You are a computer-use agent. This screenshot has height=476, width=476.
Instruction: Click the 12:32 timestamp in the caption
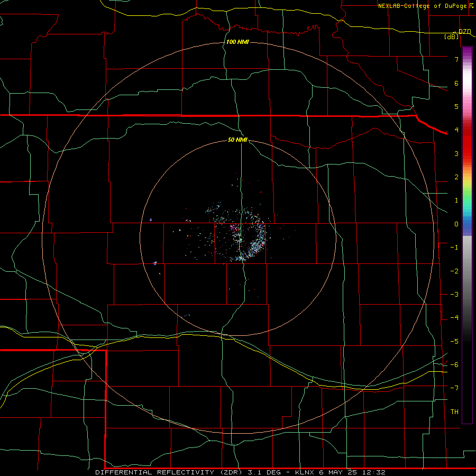[374, 472]
